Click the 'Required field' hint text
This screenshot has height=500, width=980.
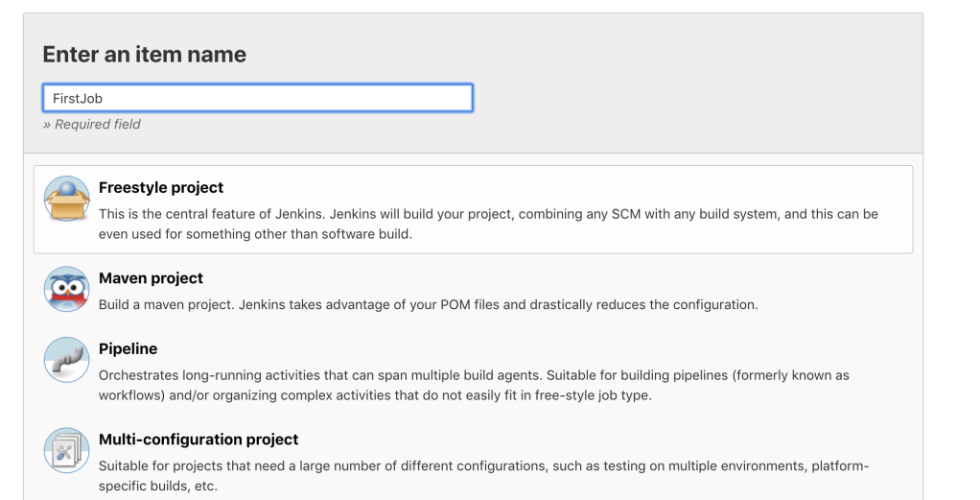click(x=92, y=124)
